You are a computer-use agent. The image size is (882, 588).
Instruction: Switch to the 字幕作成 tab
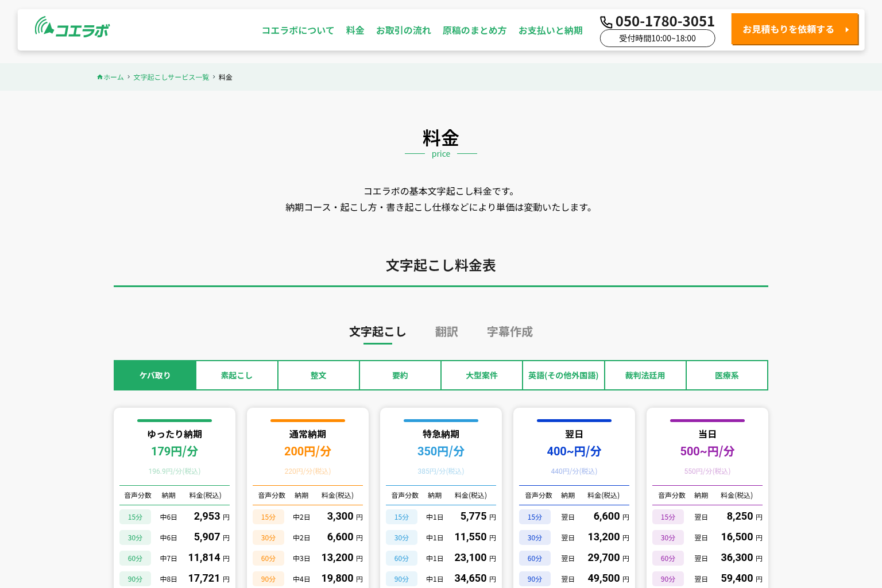pos(510,332)
